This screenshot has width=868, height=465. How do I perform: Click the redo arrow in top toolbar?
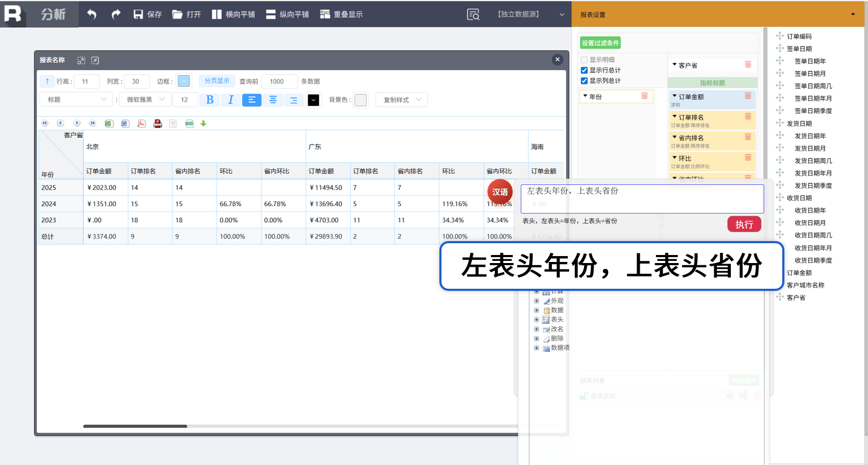pos(116,14)
